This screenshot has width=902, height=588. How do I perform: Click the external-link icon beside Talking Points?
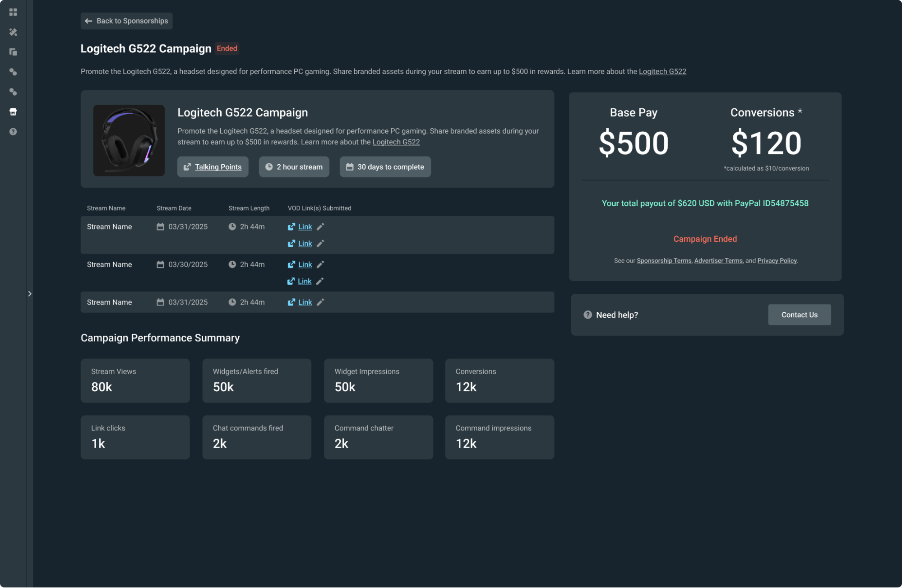[x=187, y=167]
